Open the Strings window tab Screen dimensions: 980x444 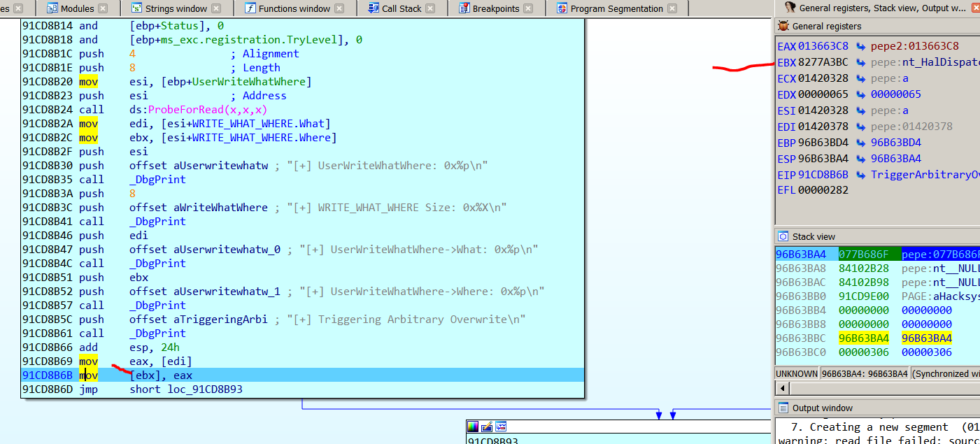tap(176, 8)
